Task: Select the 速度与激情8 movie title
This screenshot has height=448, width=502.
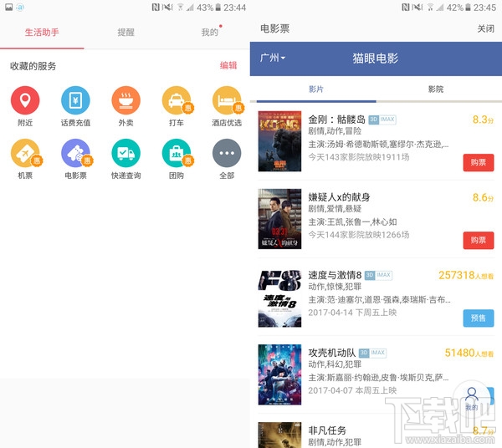Action: [335, 275]
